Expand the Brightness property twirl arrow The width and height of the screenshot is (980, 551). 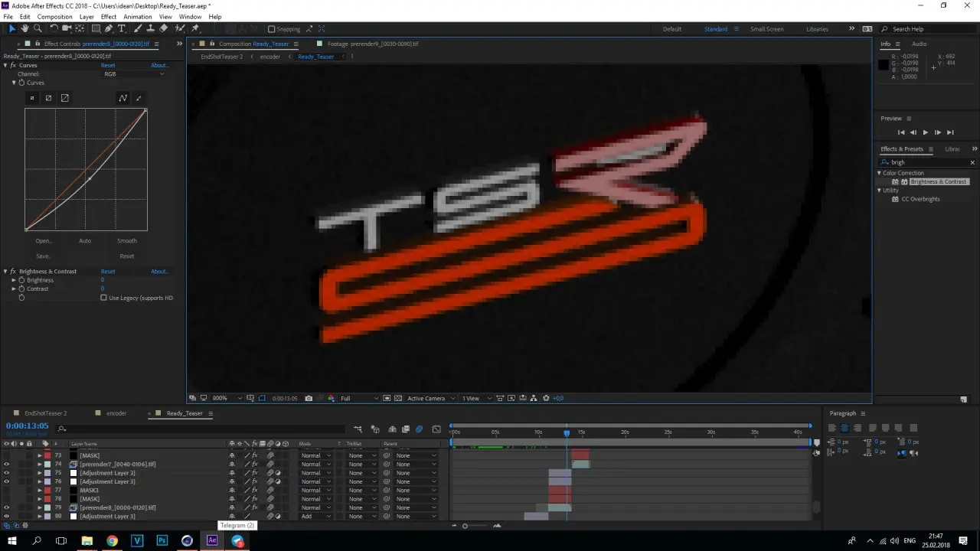tap(14, 280)
